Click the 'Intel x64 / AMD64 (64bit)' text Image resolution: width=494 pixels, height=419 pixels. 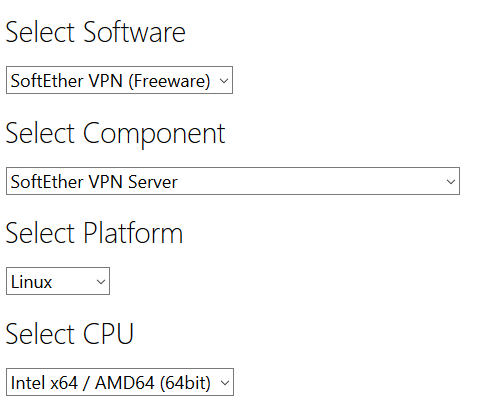click(x=111, y=383)
